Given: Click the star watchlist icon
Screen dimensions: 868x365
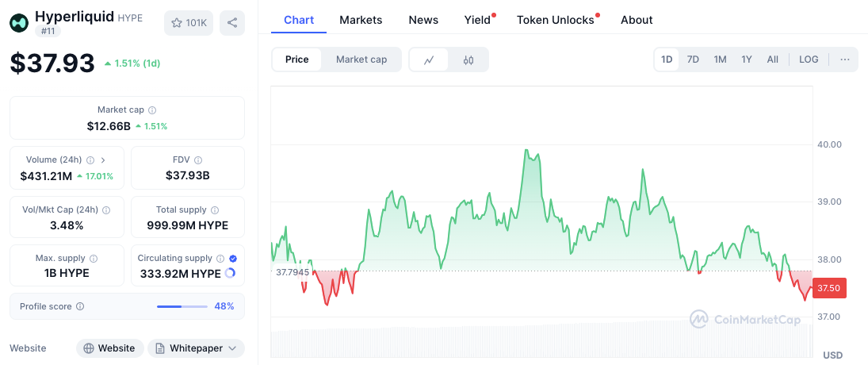Looking at the screenshot, I should (x=177, y=23).
